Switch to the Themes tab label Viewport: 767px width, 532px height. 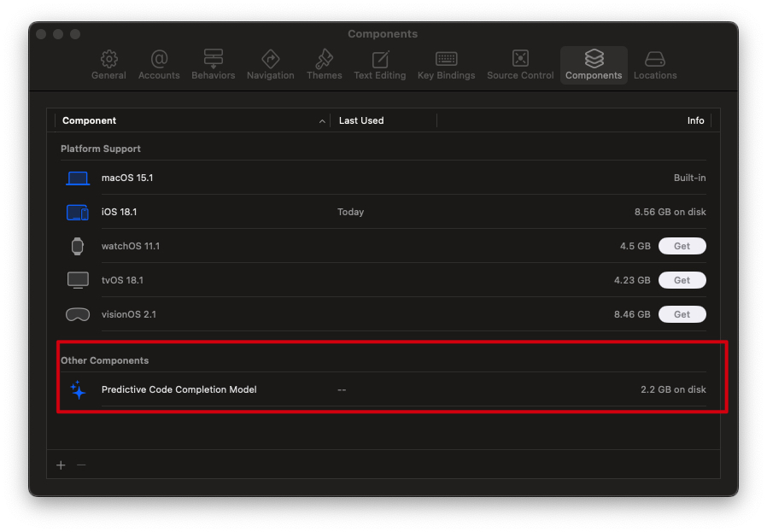coord(325,75)
